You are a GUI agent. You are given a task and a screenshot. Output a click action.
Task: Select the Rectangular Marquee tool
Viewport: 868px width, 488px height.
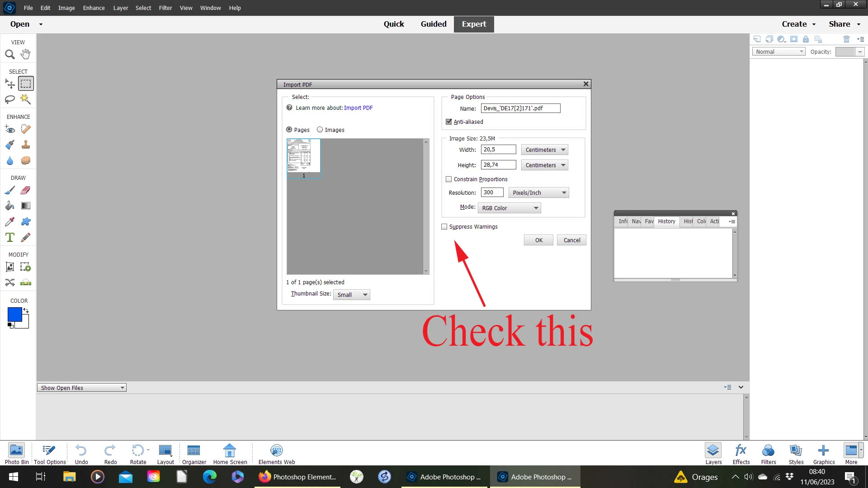(x=26, y=84)
